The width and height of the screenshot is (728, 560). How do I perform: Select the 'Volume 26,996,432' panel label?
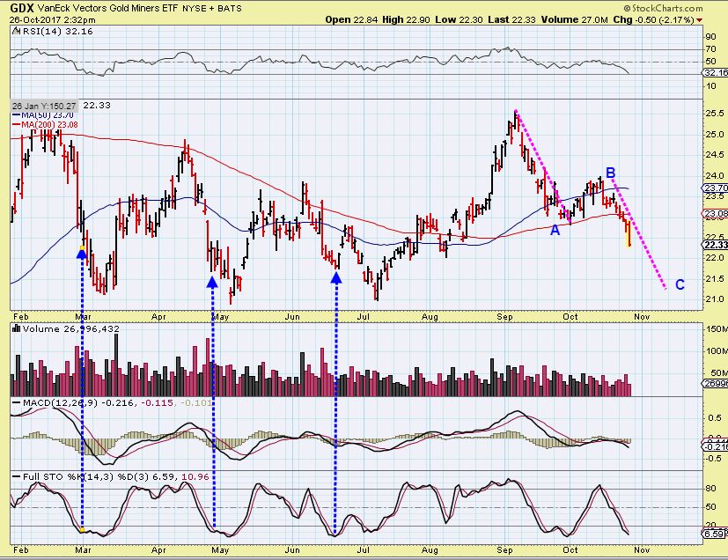(x=71, y=328)
